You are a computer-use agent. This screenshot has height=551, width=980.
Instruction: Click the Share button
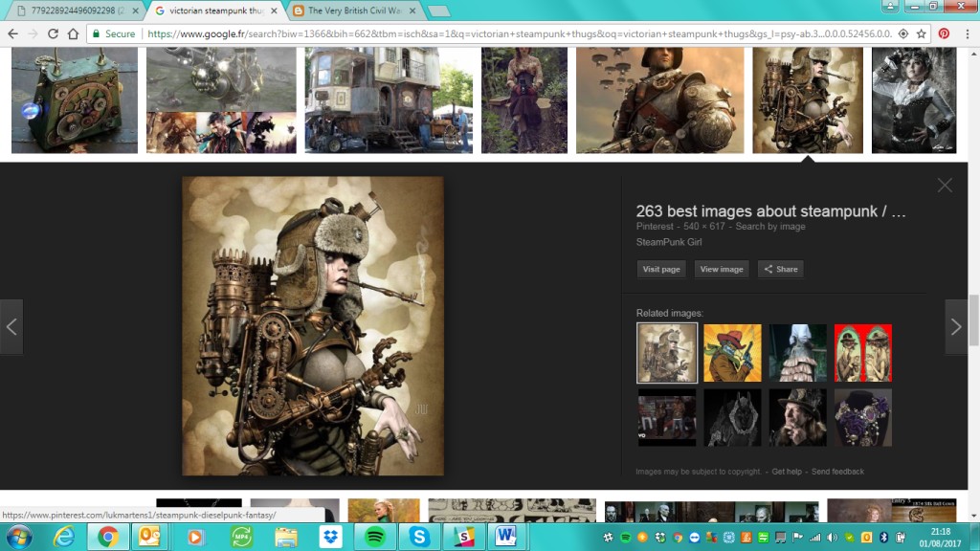pyautogui.click(x=781, y=269)
